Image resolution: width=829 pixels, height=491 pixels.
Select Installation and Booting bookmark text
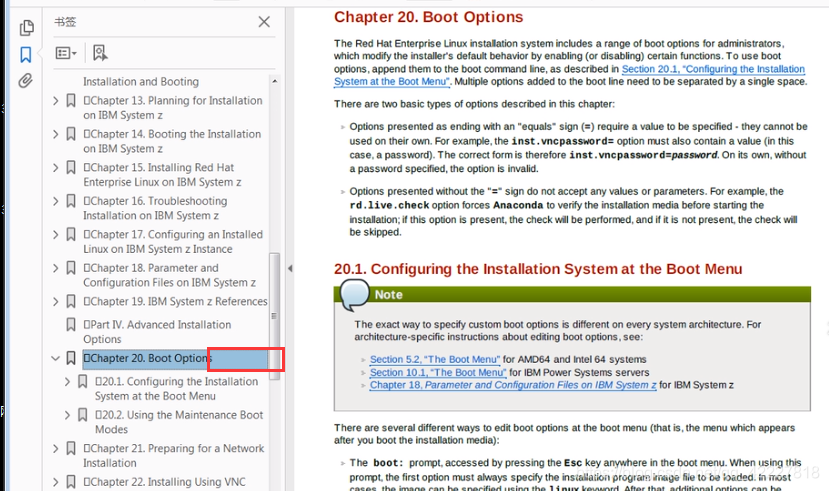pyautogui.click(x=141, y=82)
